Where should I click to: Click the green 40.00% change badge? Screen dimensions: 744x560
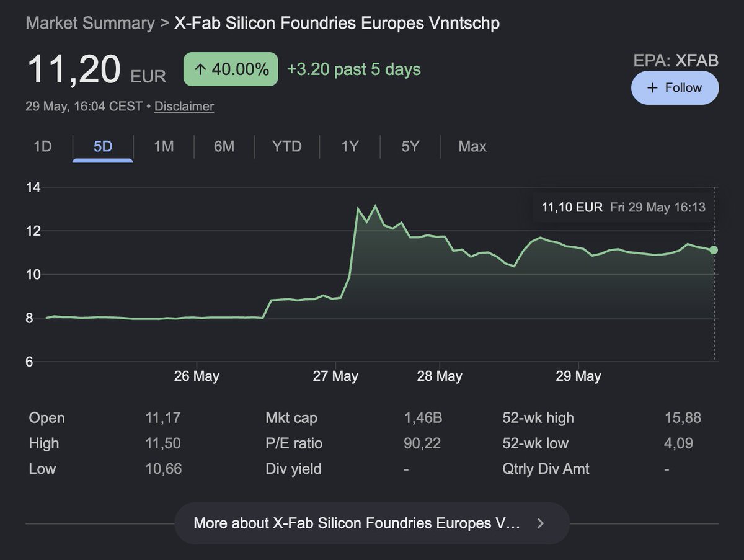[x=231, y=69]
